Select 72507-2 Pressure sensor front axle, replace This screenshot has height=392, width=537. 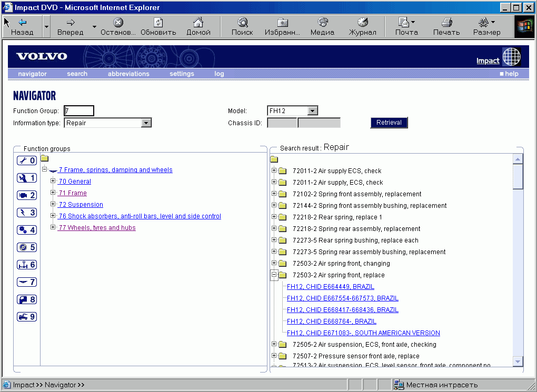[356, 356]
